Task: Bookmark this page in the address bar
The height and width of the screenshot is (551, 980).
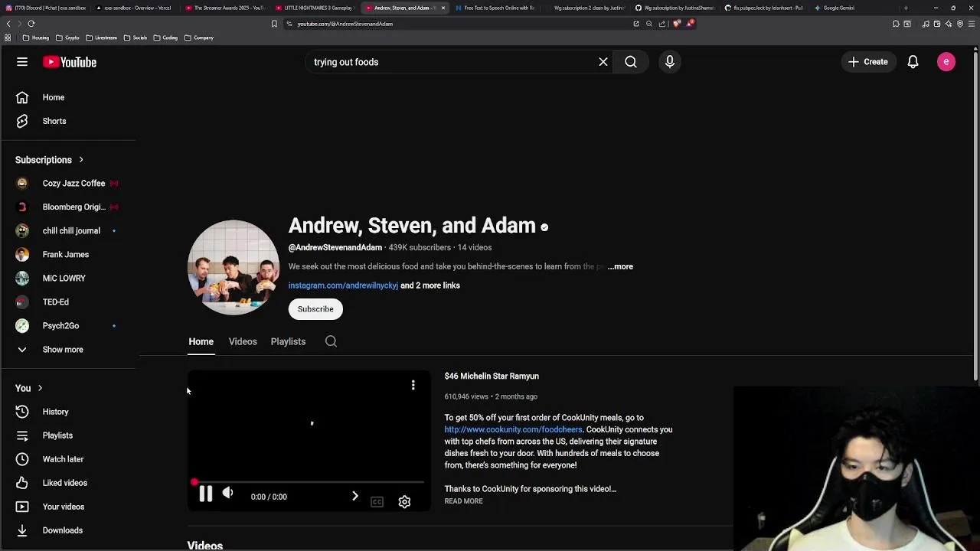Action: click(274, 24)
